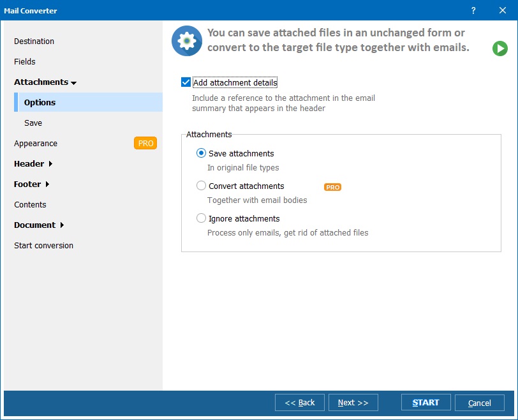
Task: Open the Destination page
Action: pyautogui.click(x=34, y=41)
